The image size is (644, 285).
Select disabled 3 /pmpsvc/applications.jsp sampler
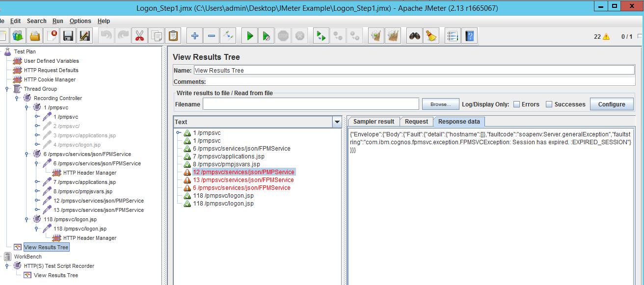click(84, 135)
